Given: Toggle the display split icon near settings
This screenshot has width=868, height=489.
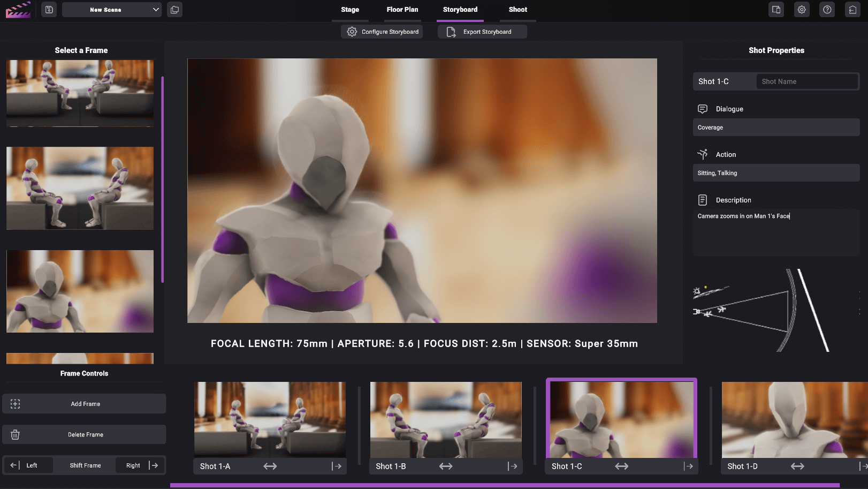Looking at the screenshot, I should (x=776, y=10).
